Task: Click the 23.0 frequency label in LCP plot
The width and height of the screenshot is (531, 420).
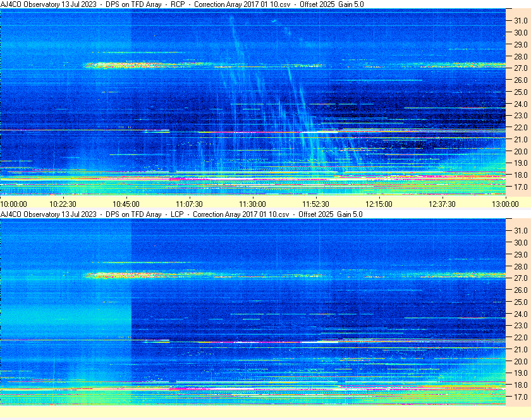Action: [521, 325]
